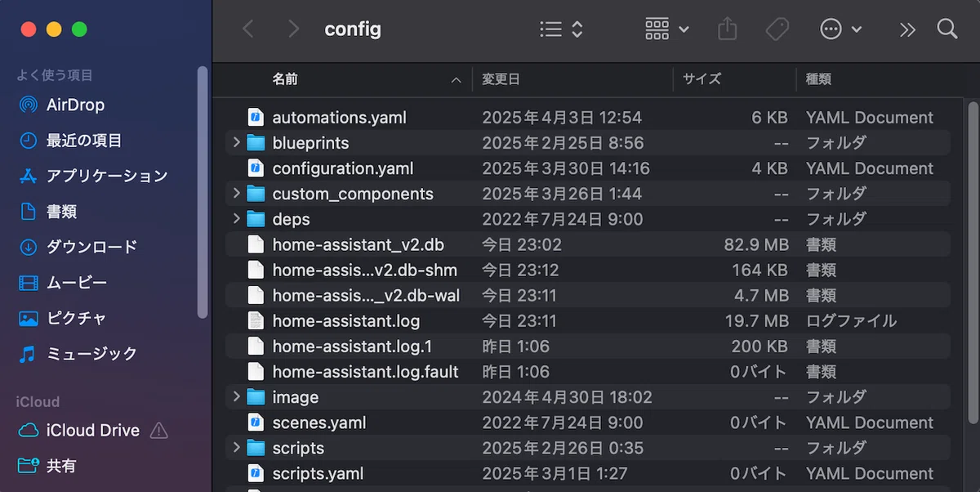Image resolution: width=980 pixels, height=492 pixels.
Task: Sort by the サイズ column header
Action: (702, 79)
